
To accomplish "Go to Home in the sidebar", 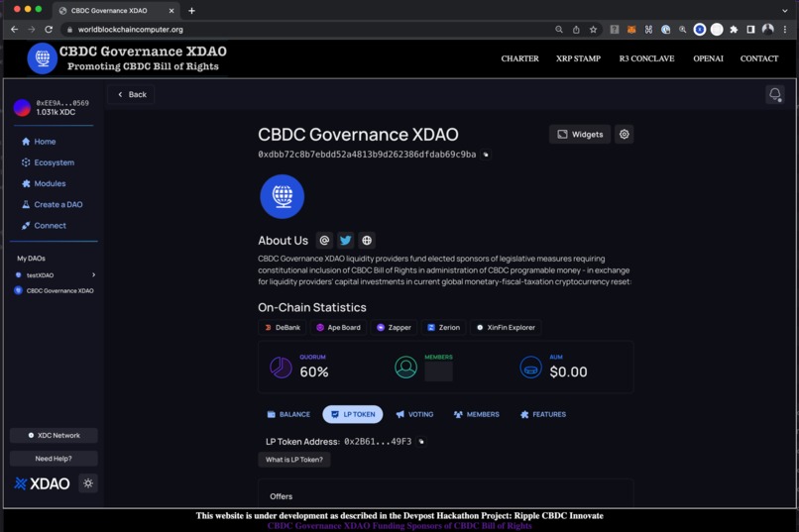I will pos(39,142).
